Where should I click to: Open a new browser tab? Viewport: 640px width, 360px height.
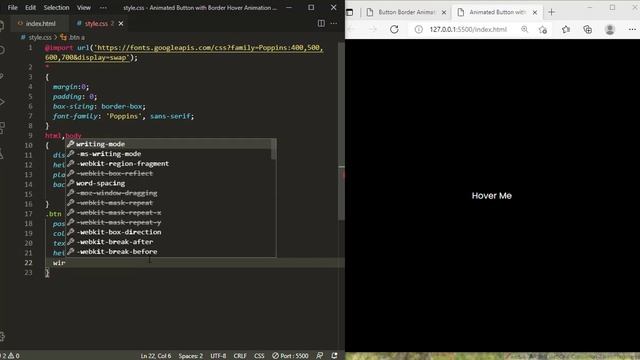tap(551, 12)
